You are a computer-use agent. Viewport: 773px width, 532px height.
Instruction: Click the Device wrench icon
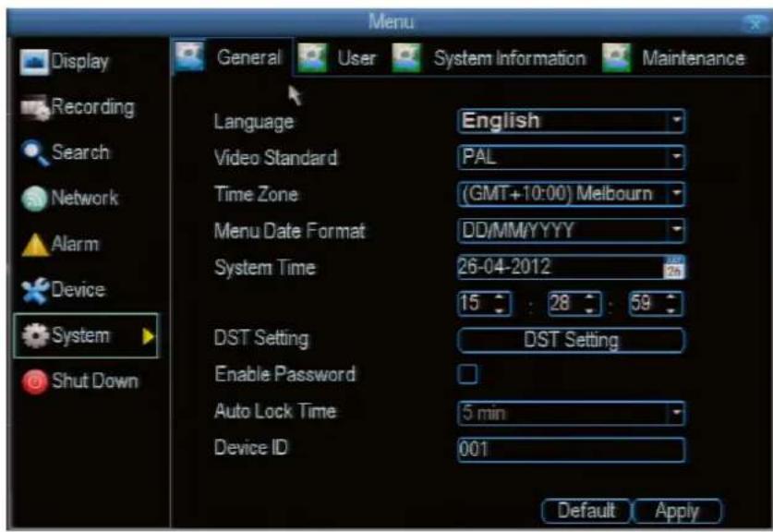(35, 290)
